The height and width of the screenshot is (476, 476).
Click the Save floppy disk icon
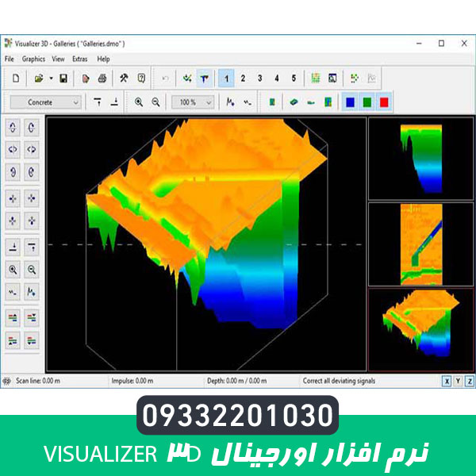coord(63,79)
